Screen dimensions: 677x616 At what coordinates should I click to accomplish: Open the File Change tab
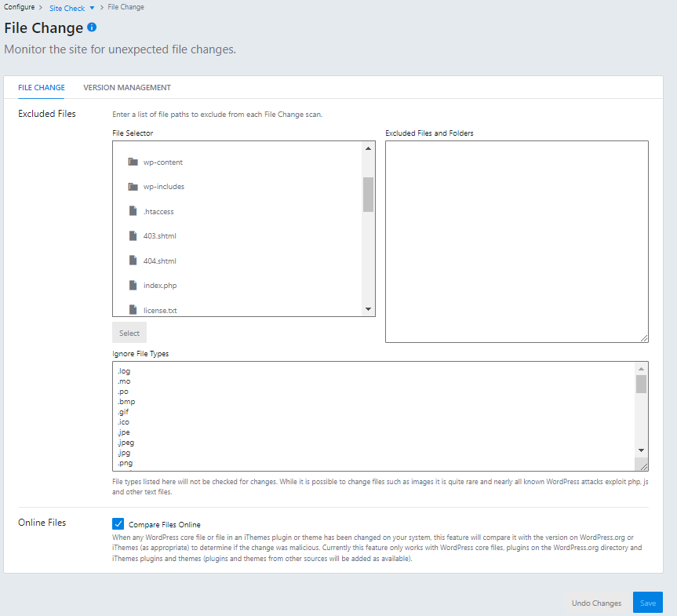pos(42,88)
